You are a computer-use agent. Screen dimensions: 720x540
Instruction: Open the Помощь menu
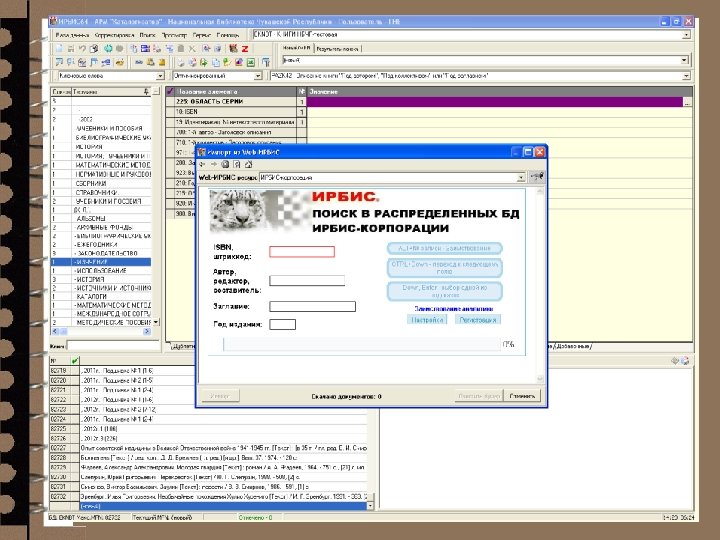[228, 35]
